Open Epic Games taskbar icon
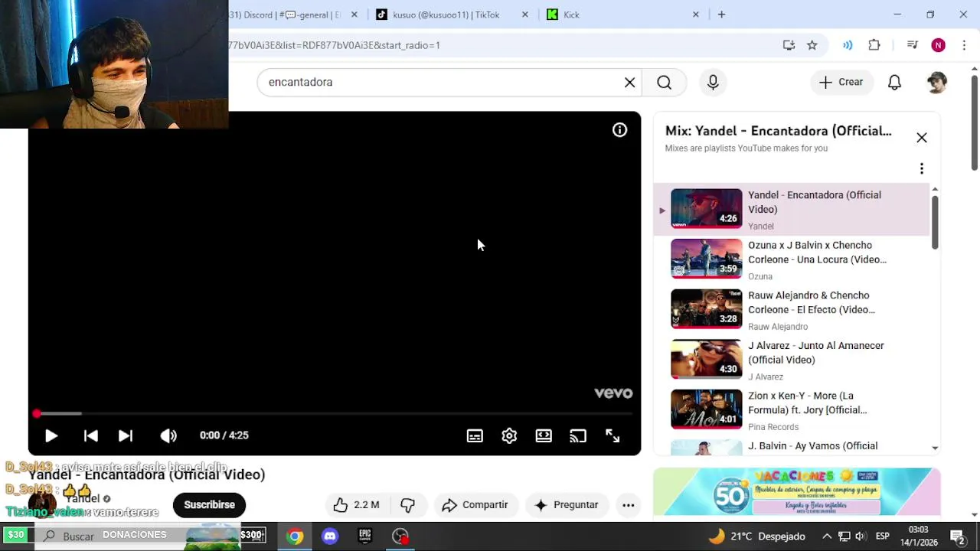 [x=365, y=536]
